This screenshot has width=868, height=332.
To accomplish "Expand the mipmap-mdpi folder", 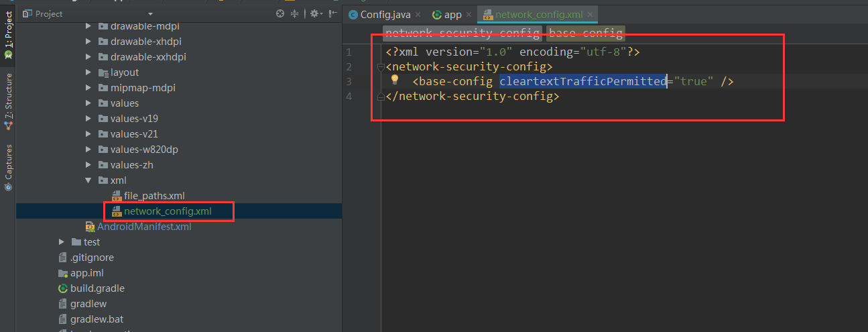I will pos(88,88).
